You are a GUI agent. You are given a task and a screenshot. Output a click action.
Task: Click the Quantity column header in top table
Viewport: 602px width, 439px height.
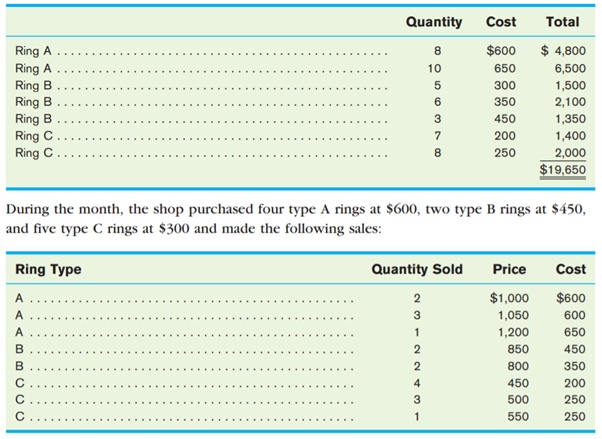point(434,22)
